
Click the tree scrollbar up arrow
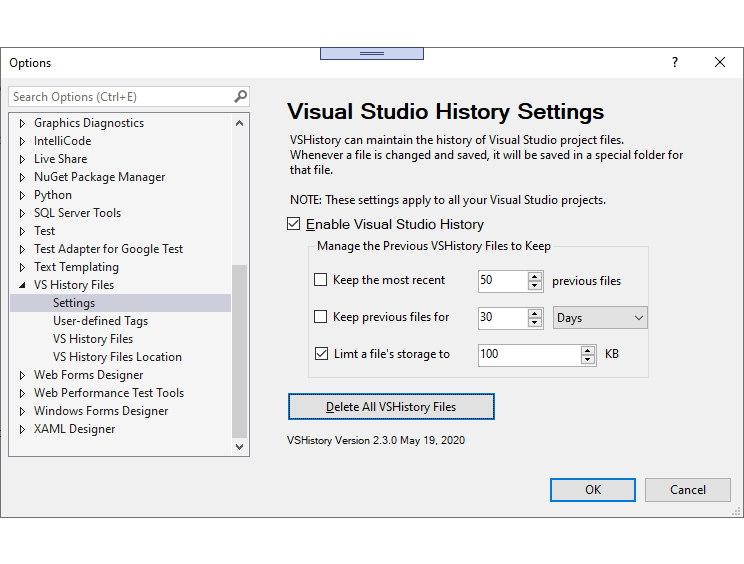click(x=240, y=123)
